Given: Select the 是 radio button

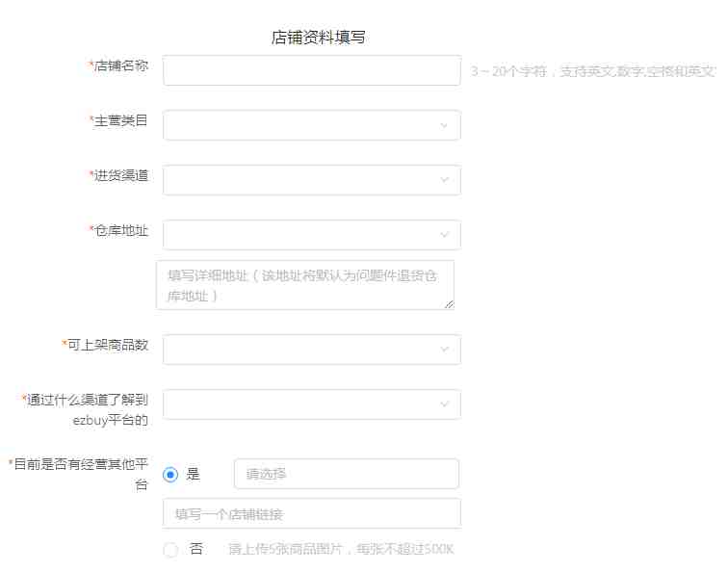Looking at the screenshot, I should pyautogui.click(x=170, y=475).
